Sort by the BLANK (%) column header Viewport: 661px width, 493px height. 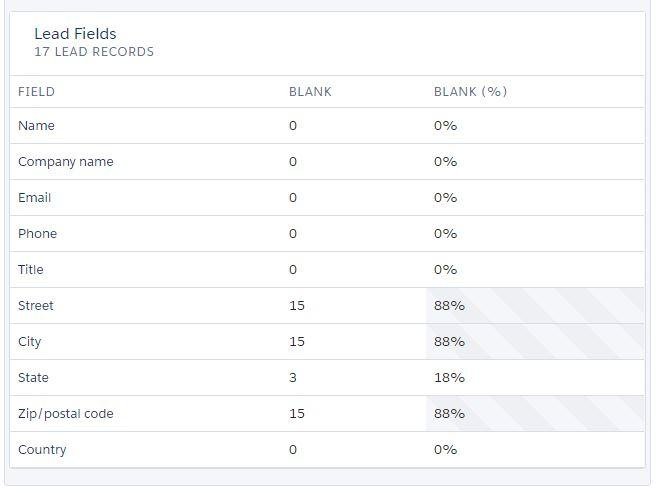click(470, 92)
